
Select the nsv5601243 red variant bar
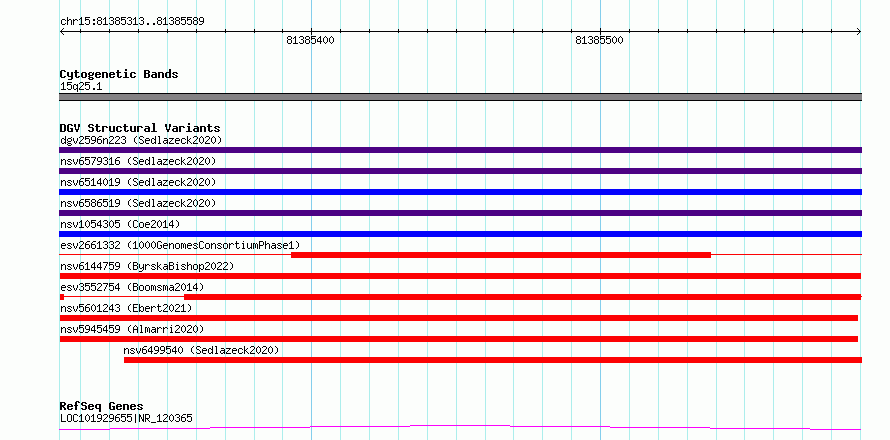click(459, 318)
